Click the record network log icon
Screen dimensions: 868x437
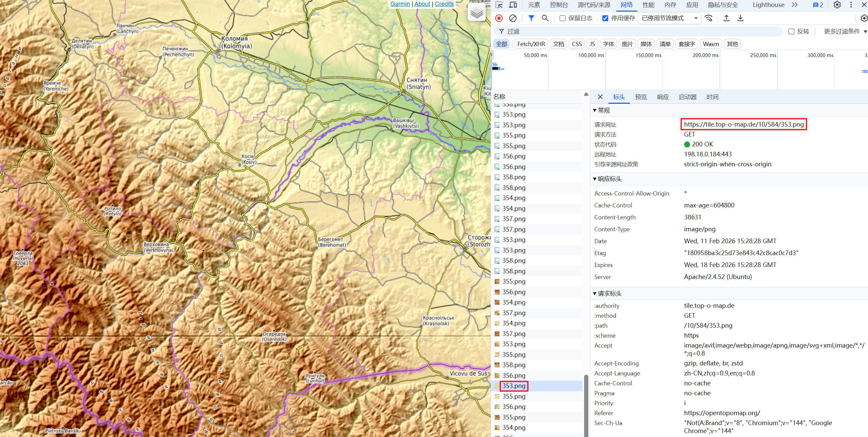(x=499, y=18)
